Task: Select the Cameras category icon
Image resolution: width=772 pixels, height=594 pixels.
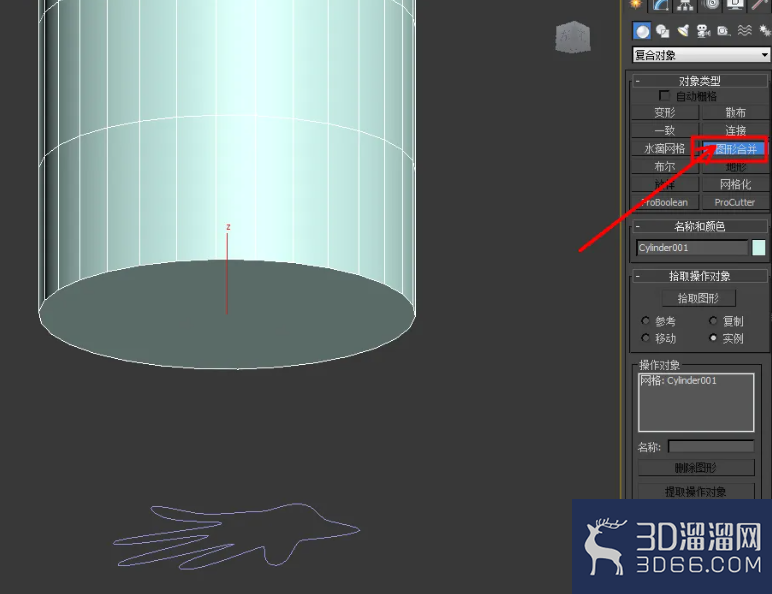Action: pyautogui.click(x=704, y=31)
